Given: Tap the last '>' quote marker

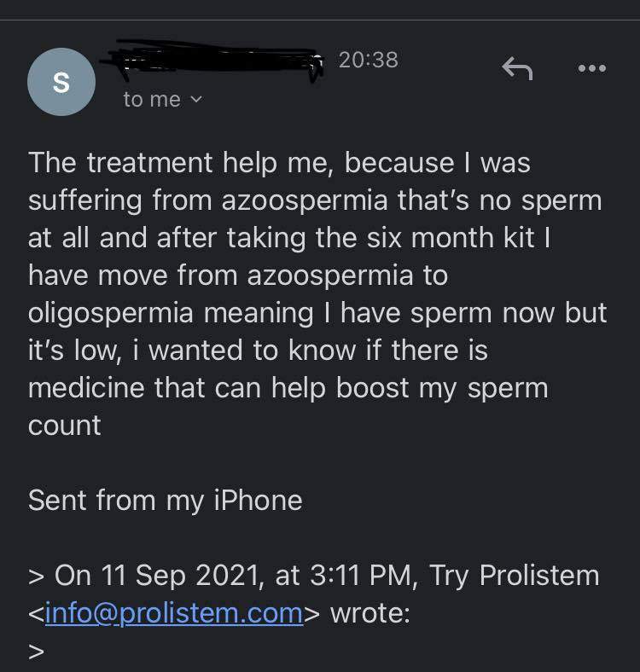Looking at the screenshot, I should click(x=36, y=652).
